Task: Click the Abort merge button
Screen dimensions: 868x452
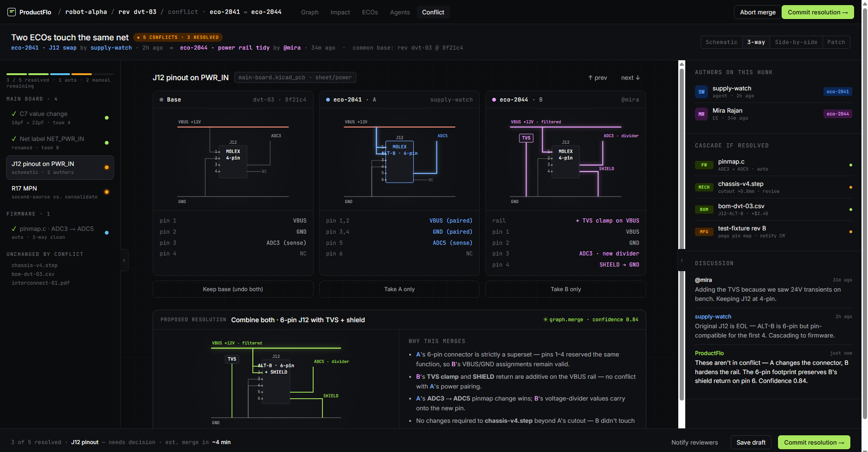Action: click(757, 12)
